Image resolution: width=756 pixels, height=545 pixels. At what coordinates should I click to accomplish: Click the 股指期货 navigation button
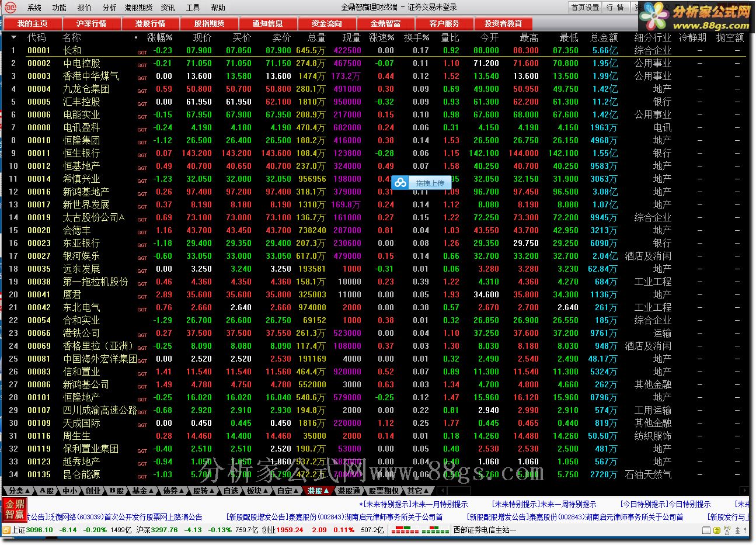[x=209, y=24]
